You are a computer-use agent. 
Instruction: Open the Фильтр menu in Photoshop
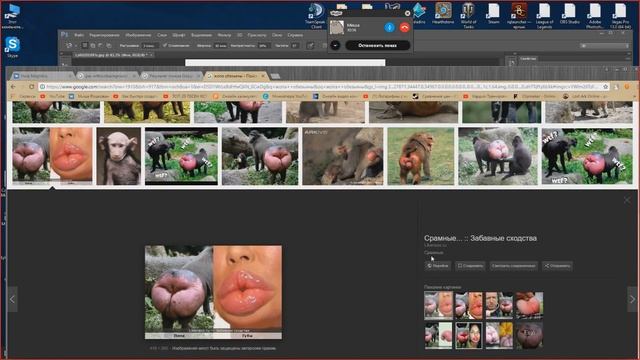pos(224,35)
